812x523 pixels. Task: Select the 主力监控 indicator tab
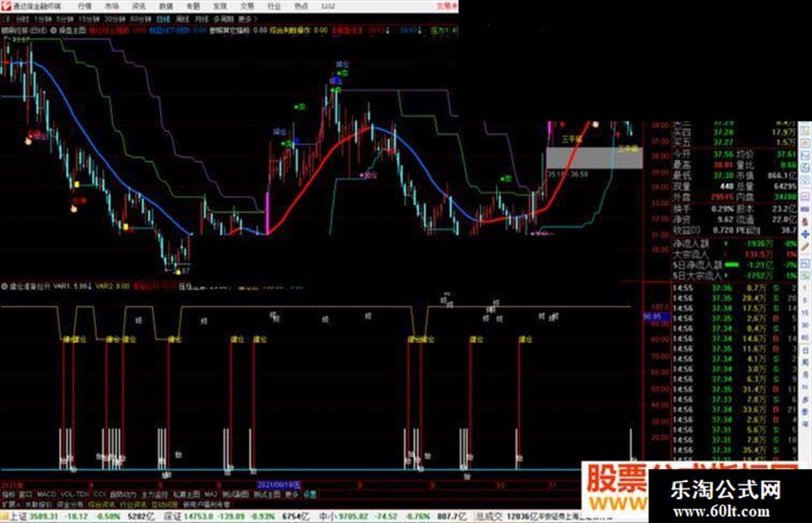click(155, 495)
